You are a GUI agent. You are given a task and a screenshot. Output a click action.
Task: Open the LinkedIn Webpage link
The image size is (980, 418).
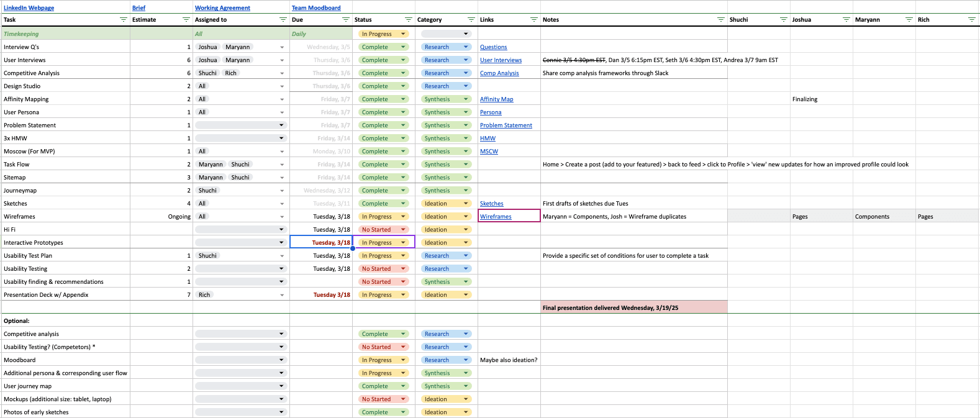[29, 8]
